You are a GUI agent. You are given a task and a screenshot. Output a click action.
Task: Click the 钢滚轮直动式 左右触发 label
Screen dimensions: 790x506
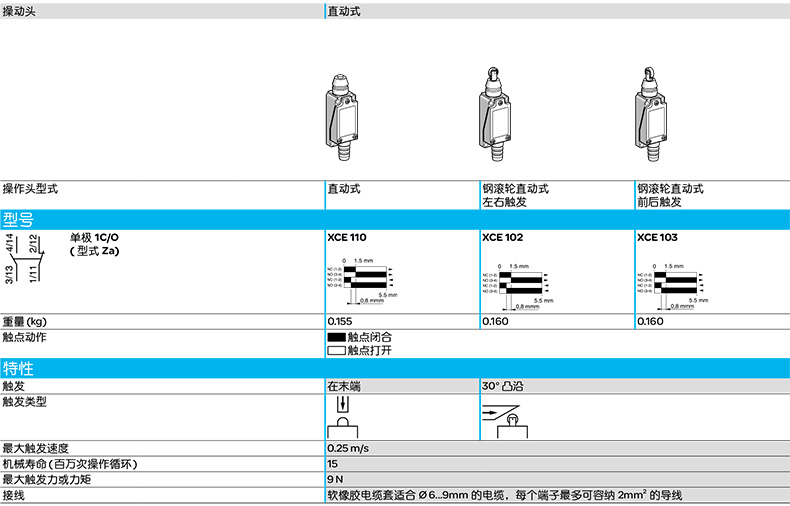(515, 195)
